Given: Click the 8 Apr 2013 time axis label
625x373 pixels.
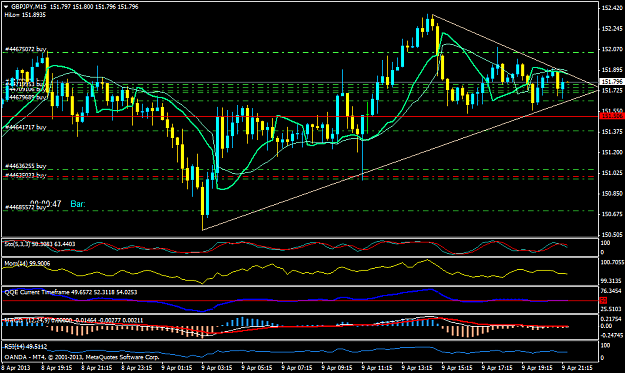Looking at the screenshot, I should point(16,367).
